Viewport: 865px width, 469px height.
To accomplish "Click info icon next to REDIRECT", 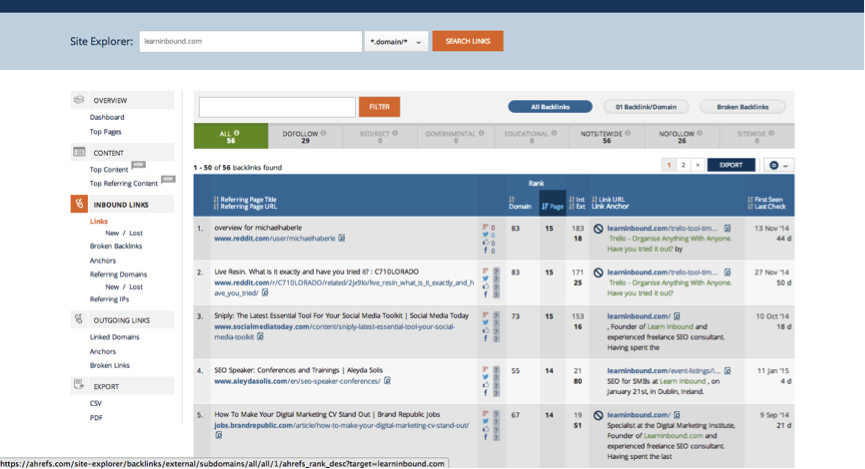I will (395, 133).
